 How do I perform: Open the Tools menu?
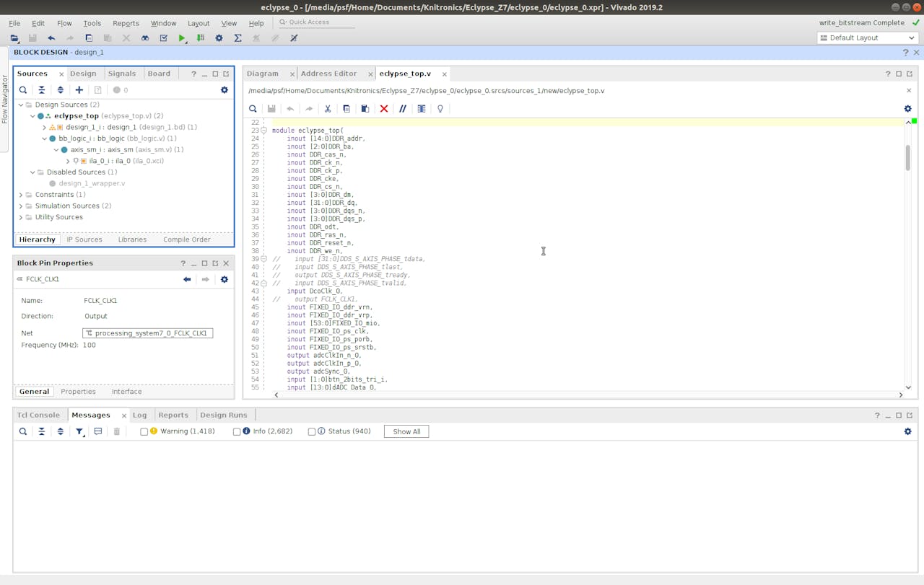coord(92,23)
